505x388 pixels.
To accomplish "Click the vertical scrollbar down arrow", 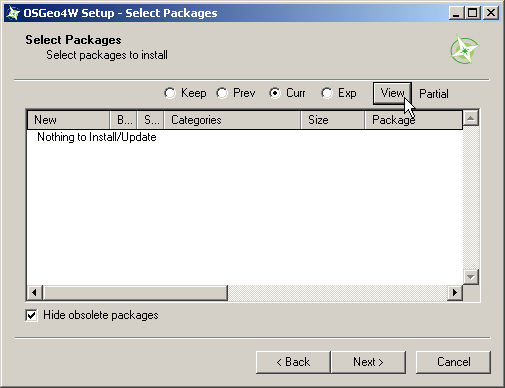I will pyautogui.click(x=471, y=277).
